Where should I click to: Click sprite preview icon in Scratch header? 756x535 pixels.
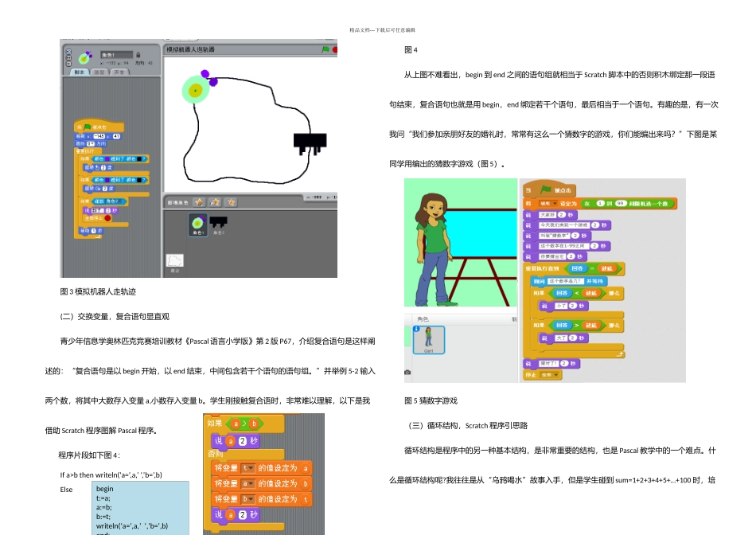pos(85,58)
